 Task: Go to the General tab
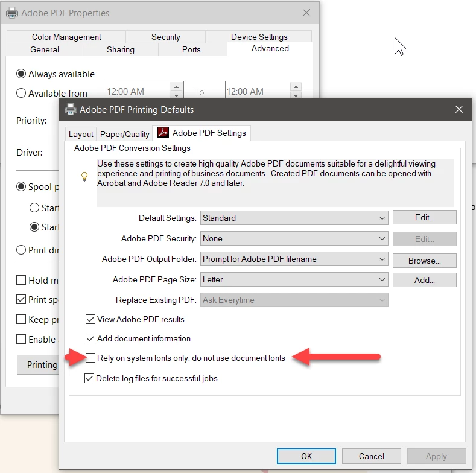tap(45, 49)
